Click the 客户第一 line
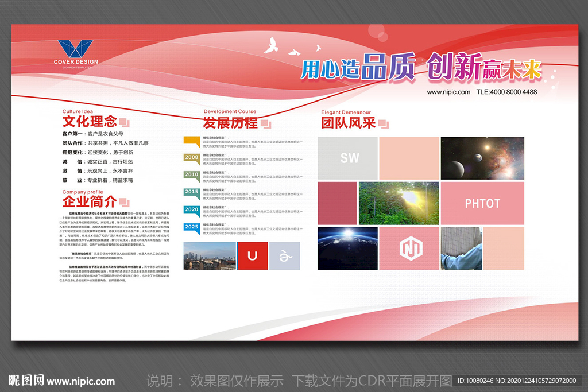The height and width of the screenshot is (392, 588). [x=92, y=134]
